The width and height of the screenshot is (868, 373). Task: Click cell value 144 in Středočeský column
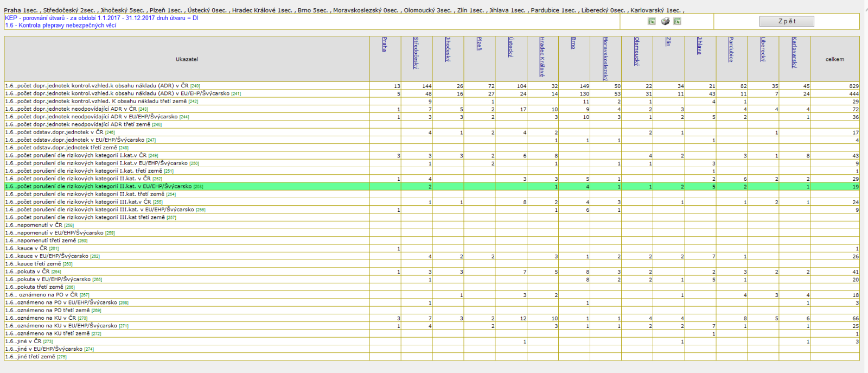(x=427, y=86)
